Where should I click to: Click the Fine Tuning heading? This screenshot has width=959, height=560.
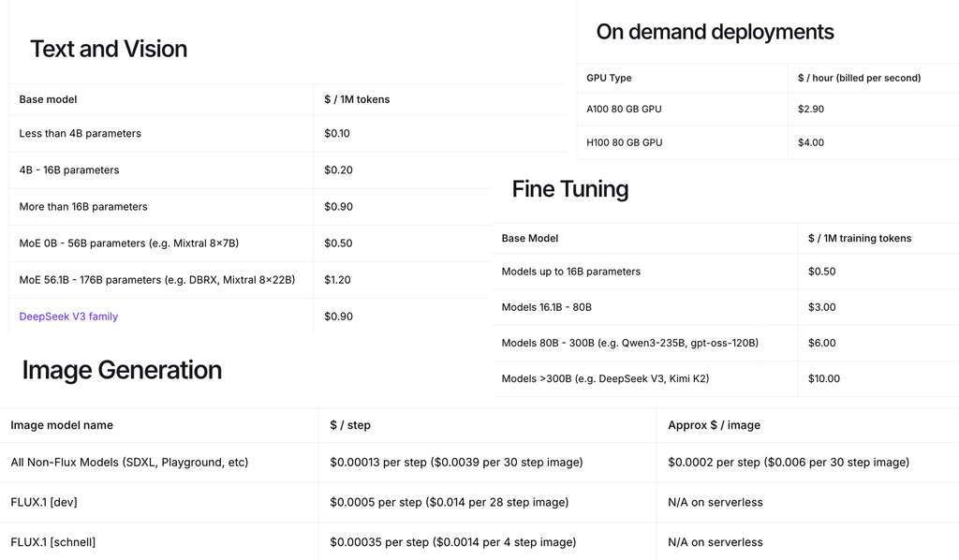coord(569,189)
